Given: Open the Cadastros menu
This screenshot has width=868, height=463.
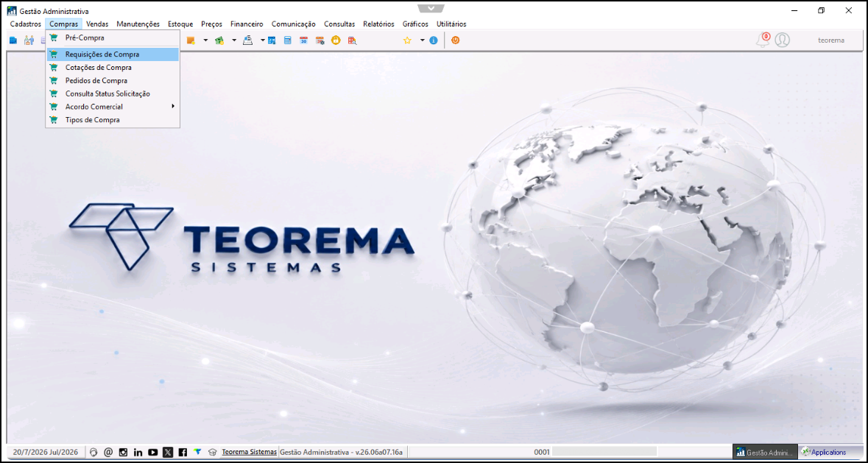Looking at the screenshot, I should pos(26,24).
